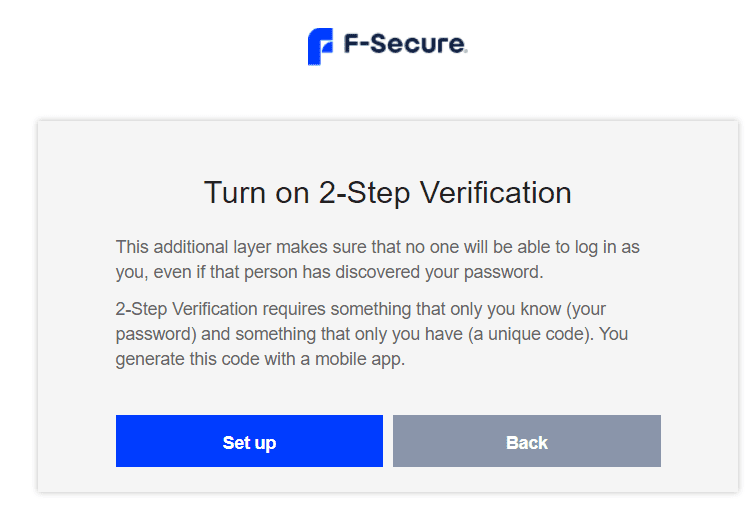Click the phrase no one will be able
Image resolution: width=756 pixels, height=507 pixels.
(479, 247)
